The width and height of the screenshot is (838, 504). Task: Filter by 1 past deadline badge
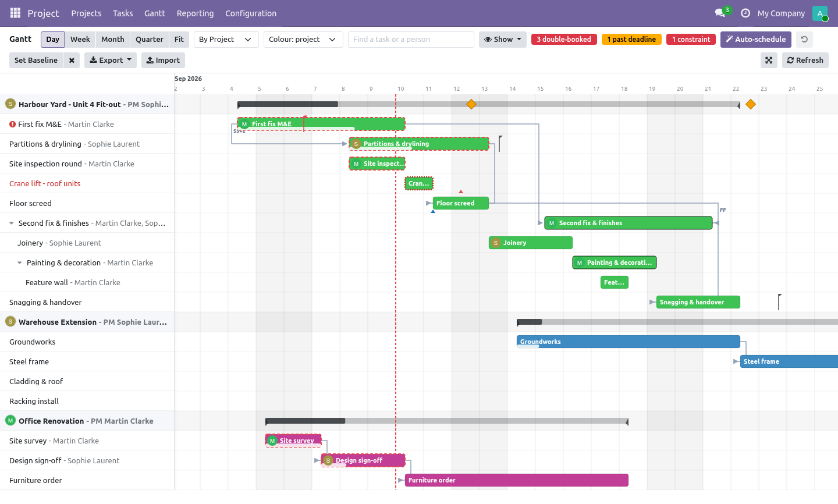click(631, 40)
